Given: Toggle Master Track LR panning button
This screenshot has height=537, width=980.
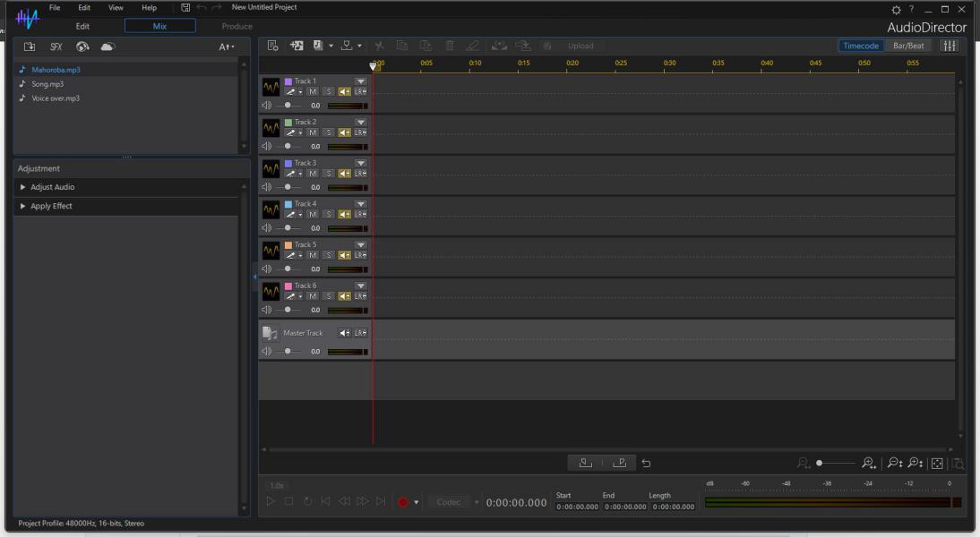Looking at the screenshot, I should coord(361,333).
